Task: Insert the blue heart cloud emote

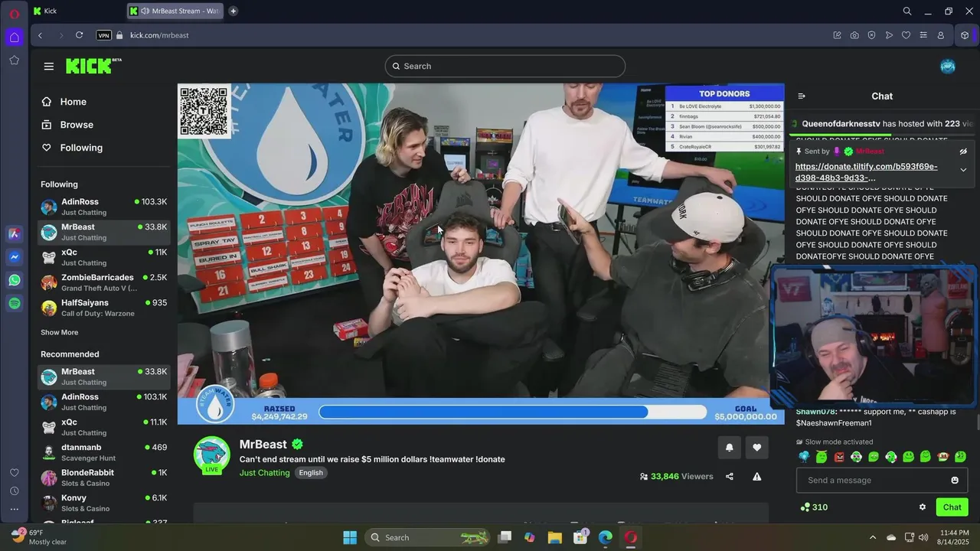Action: pyautogui.click(x=804, y=457)
